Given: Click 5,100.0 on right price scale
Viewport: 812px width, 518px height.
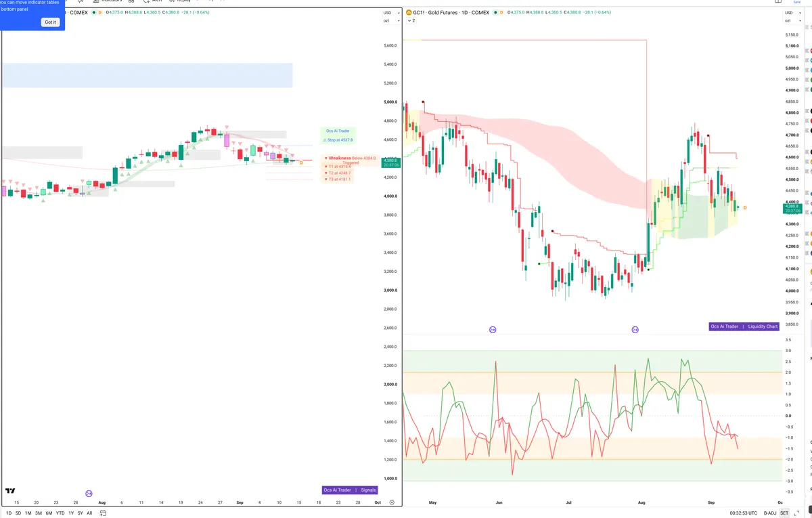Looking at the screenshot, I should click(x=791, y=46).
